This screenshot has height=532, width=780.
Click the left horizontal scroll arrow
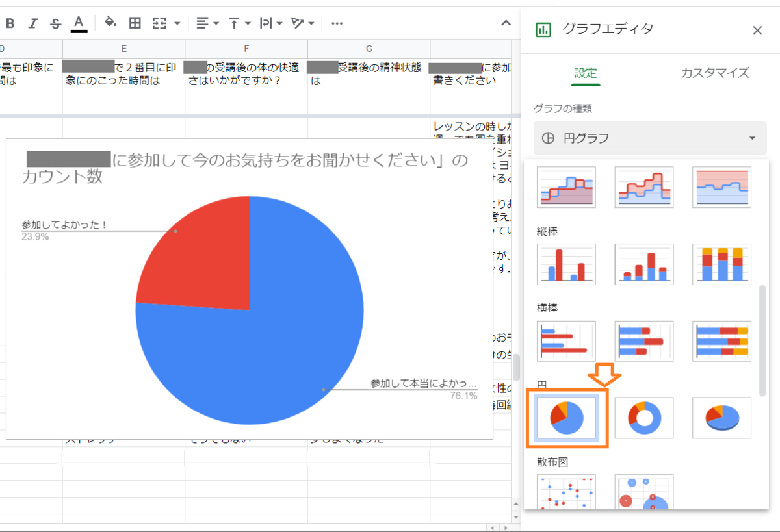[493, 527]
